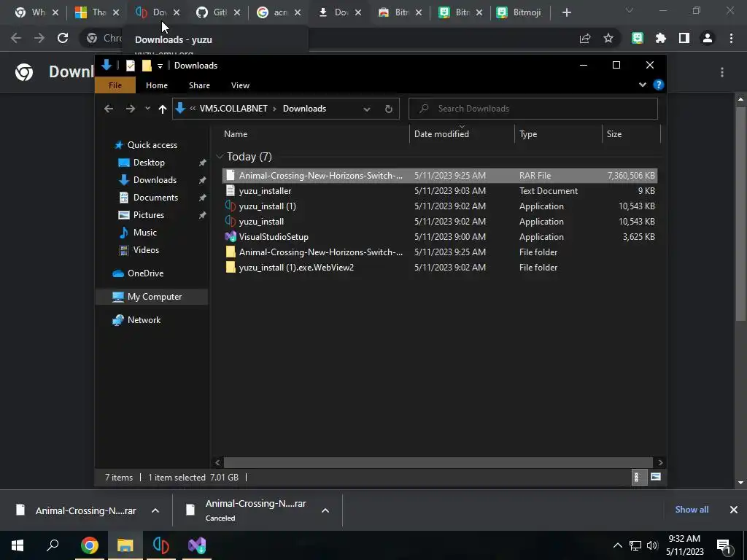
Task: Select Network in navigation pane
Action: pos(144,320)
